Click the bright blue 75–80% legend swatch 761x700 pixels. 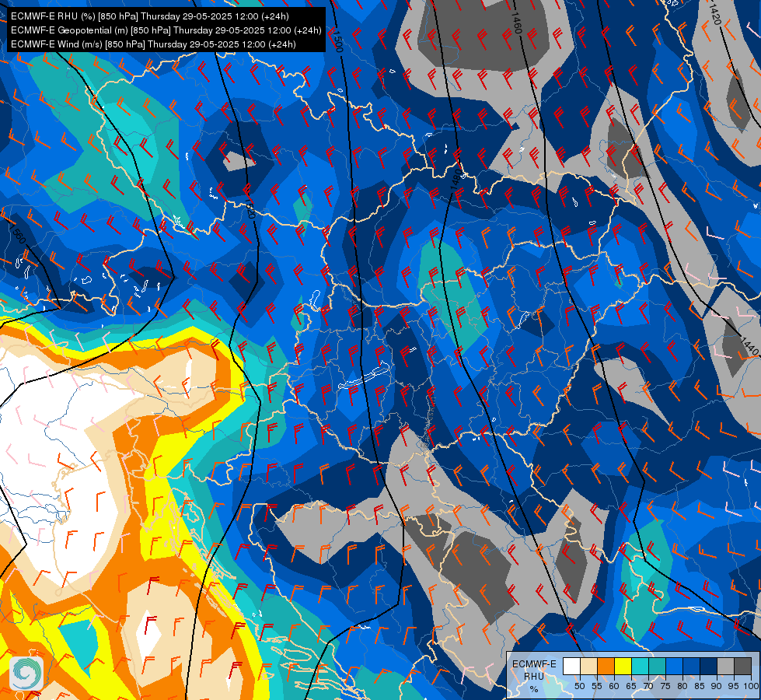[675, 666]
